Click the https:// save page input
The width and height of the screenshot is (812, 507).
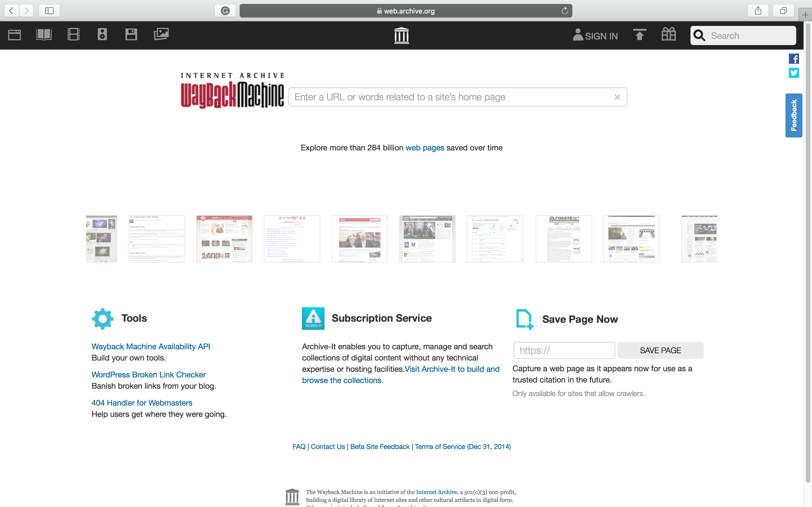coord(564,350)
